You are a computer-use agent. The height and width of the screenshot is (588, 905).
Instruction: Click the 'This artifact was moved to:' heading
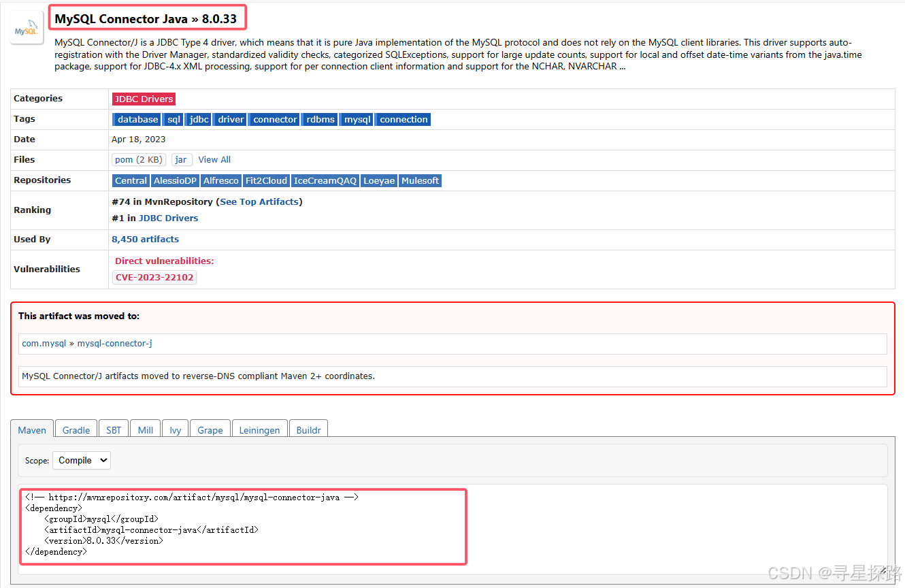pyautogui.click(x=79, y=316)
